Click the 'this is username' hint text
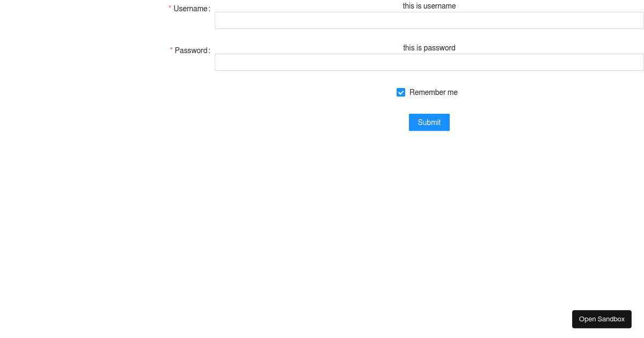Viewport: 644px width, 338px height. tap(429, 6)
